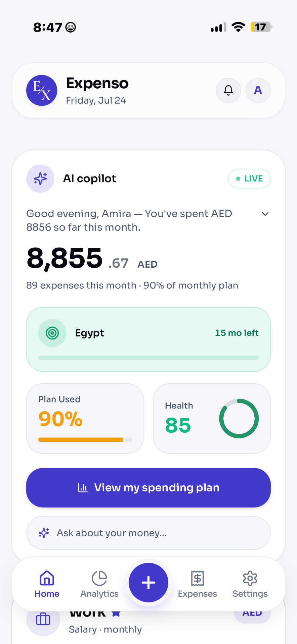297x644 pixels.
Task: Tap the Egypt goal progress bar
Action: pyautogui.click(x=148, y=358)
